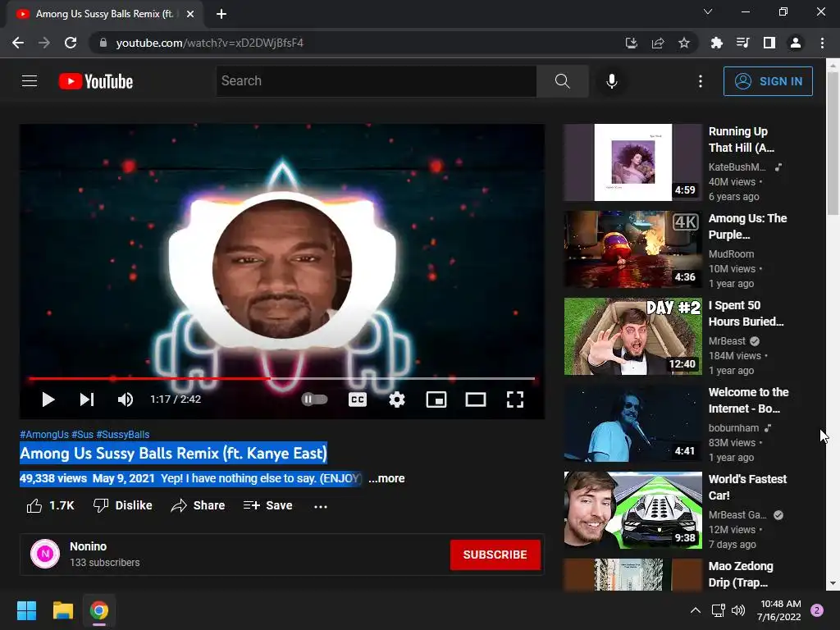840x630 pixels.
Task: Seek on the red video progress bar
Action: pyautogui.click(x=282, y=378)
